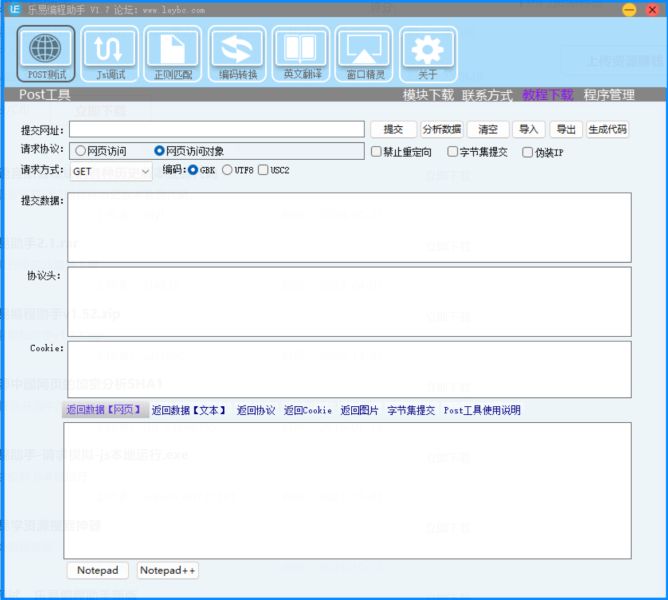Open the 教程下载 link

(x=548, y=95)
